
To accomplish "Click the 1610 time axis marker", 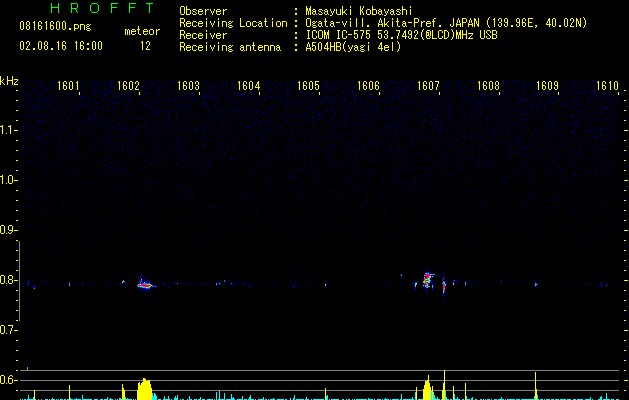I will pyautogui.click(x=608, y=86).
